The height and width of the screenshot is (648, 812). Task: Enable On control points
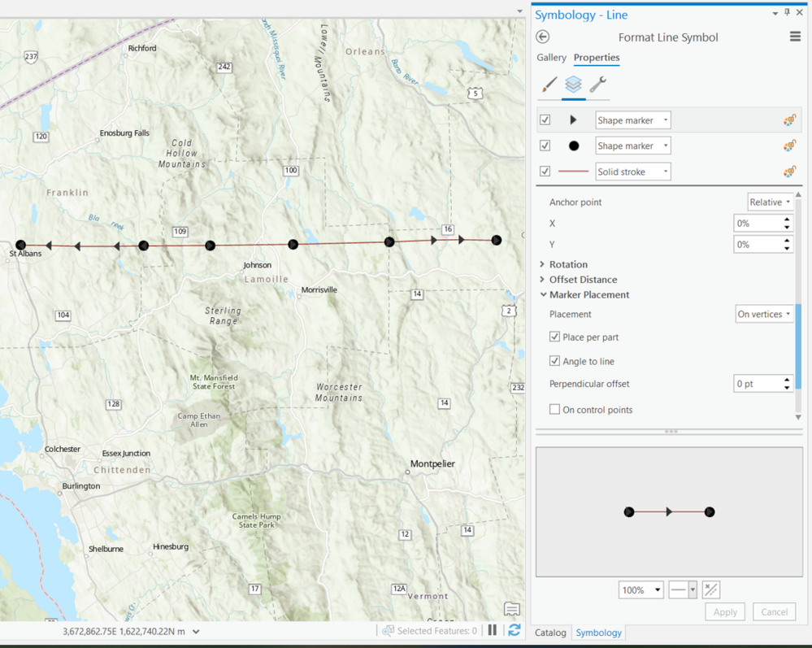[x=554, y=409]
